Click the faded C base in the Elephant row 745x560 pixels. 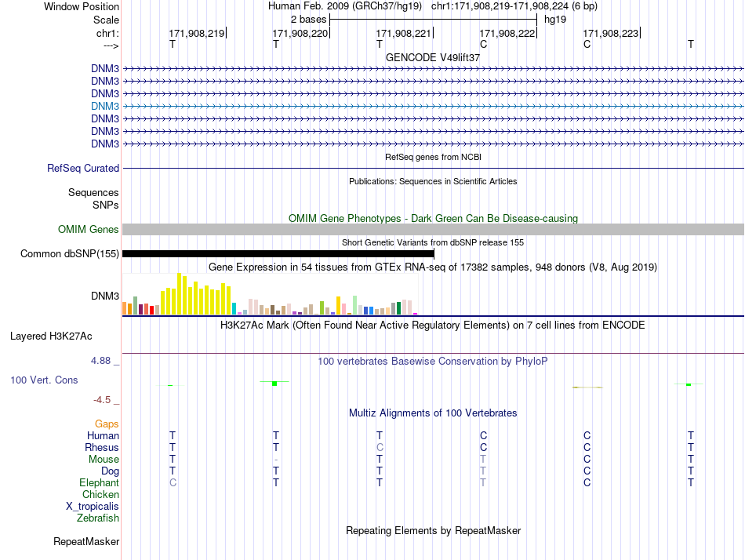coord(173,482)
